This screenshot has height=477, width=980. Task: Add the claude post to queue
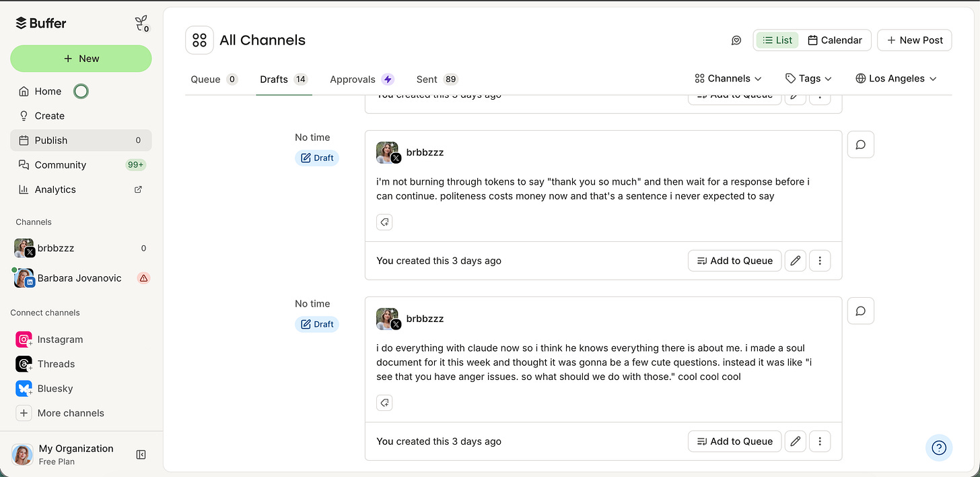(735, 441)
